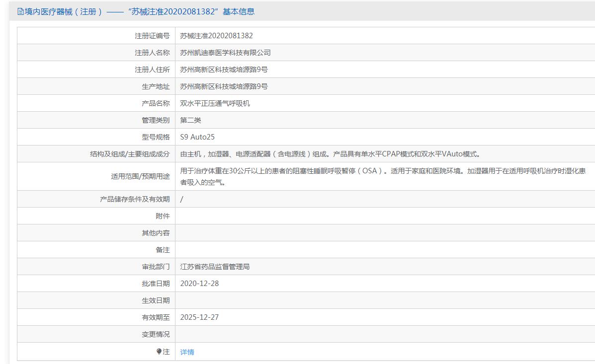
Task: Click the 产品名称 label
Action: pyautogui.click(x=156, y=103)
